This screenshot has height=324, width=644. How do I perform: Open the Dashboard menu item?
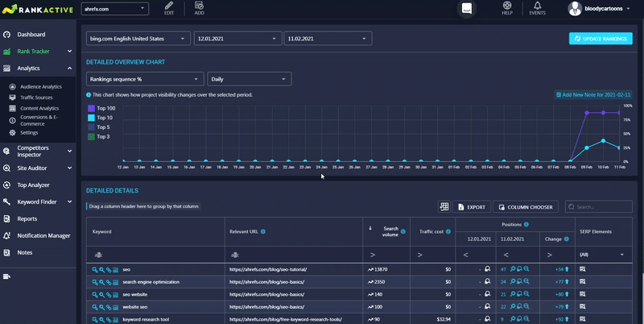pos(31,35)
